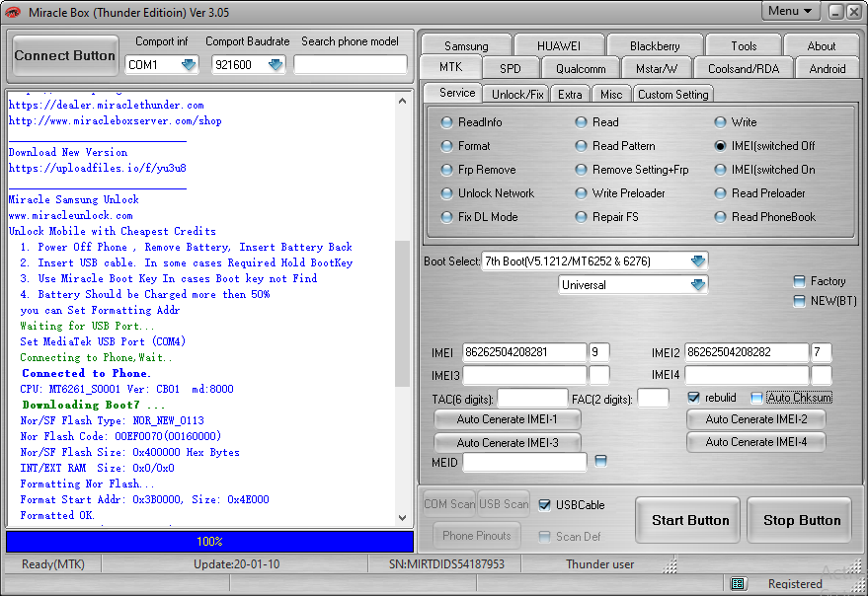Click the IMEI number input field

[x=523, y=352]
